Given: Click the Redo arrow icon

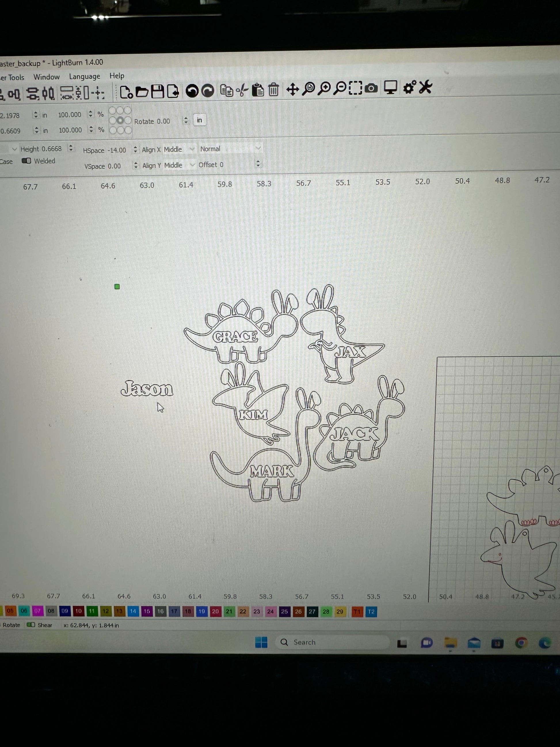Looking at the screenshot, I should (x=207, y=91).
